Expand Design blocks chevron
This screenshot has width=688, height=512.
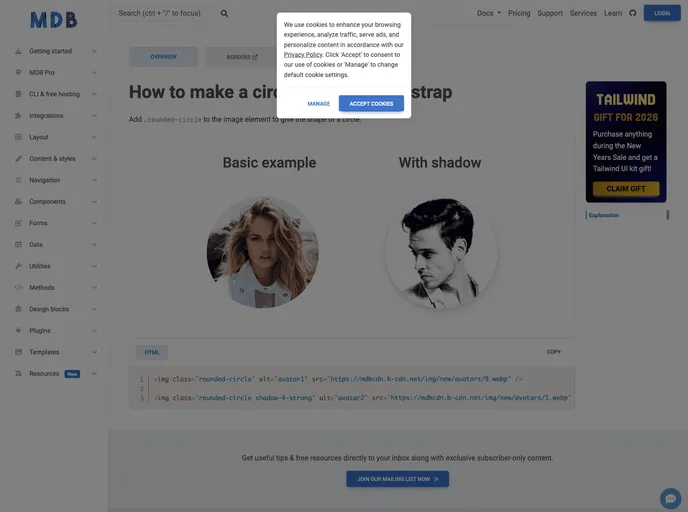(94, 309)
